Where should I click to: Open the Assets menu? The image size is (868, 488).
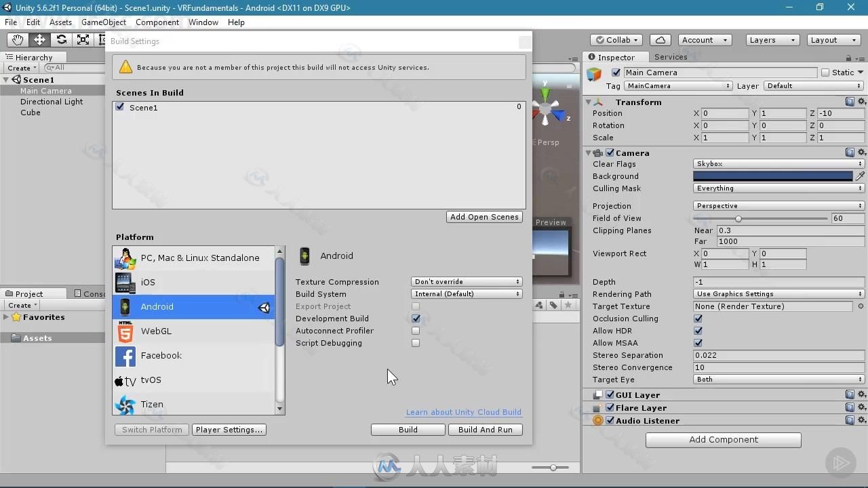click(60, 22)
